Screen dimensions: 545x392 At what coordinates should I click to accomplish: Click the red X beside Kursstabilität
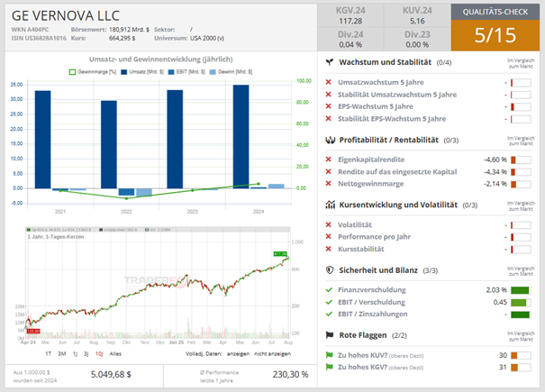[328, 249]
